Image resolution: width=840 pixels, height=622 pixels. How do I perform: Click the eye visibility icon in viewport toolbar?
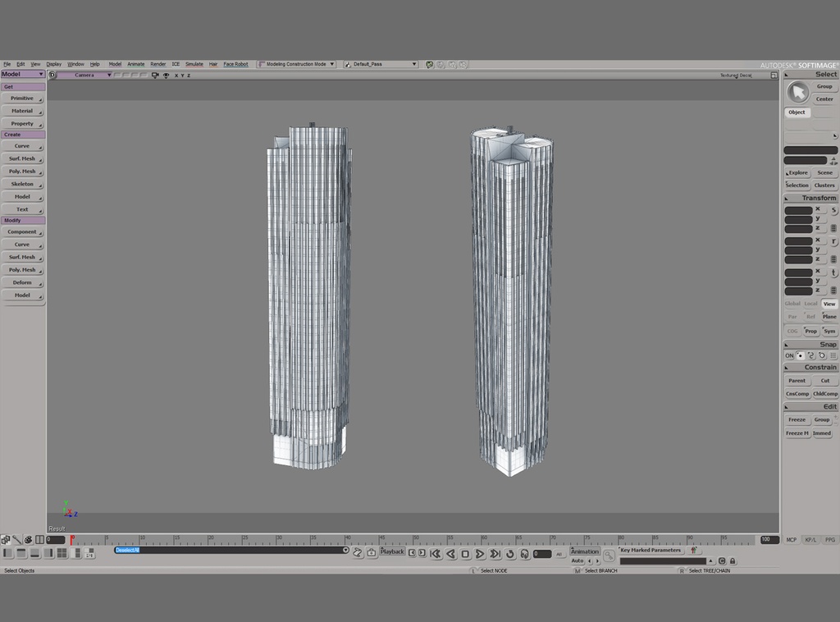[x=167, y=75]
